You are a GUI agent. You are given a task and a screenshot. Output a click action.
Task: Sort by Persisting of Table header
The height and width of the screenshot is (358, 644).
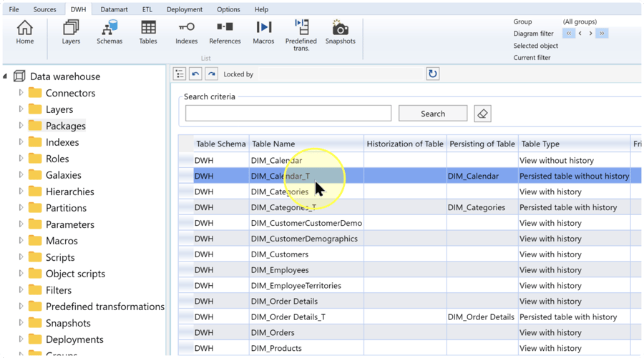(x=482, y=144)
